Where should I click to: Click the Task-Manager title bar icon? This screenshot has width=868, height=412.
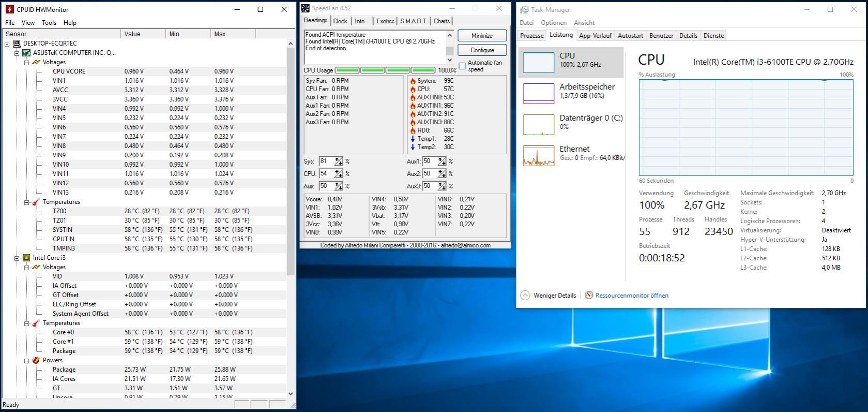tap(524, 10)
